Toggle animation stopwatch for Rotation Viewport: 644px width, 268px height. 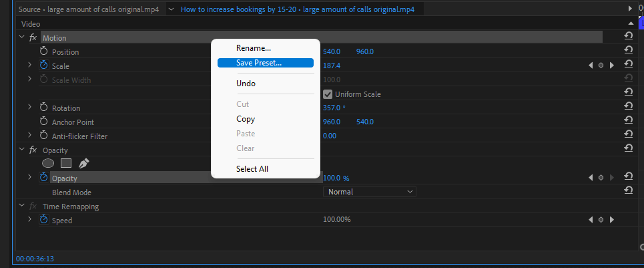[x=43, y=108]
